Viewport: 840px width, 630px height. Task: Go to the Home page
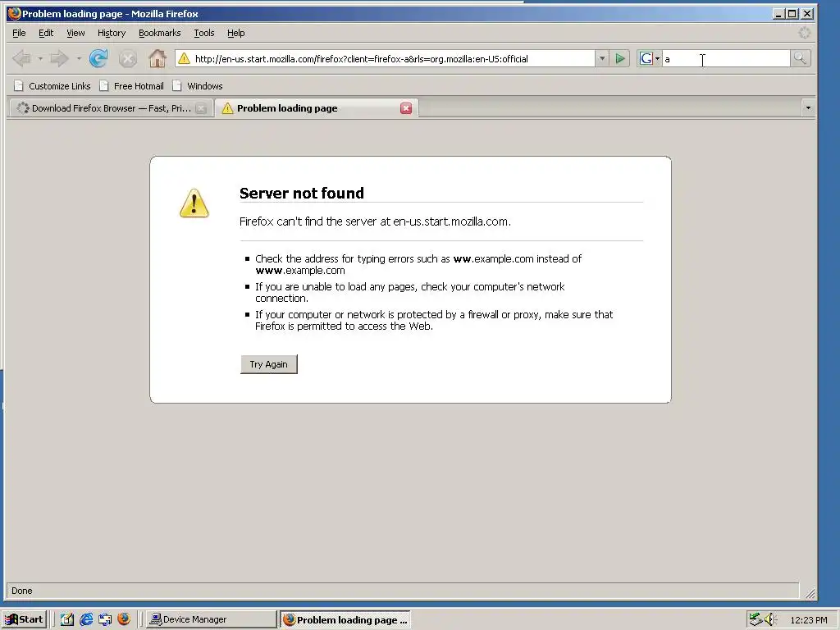[157, 58]
